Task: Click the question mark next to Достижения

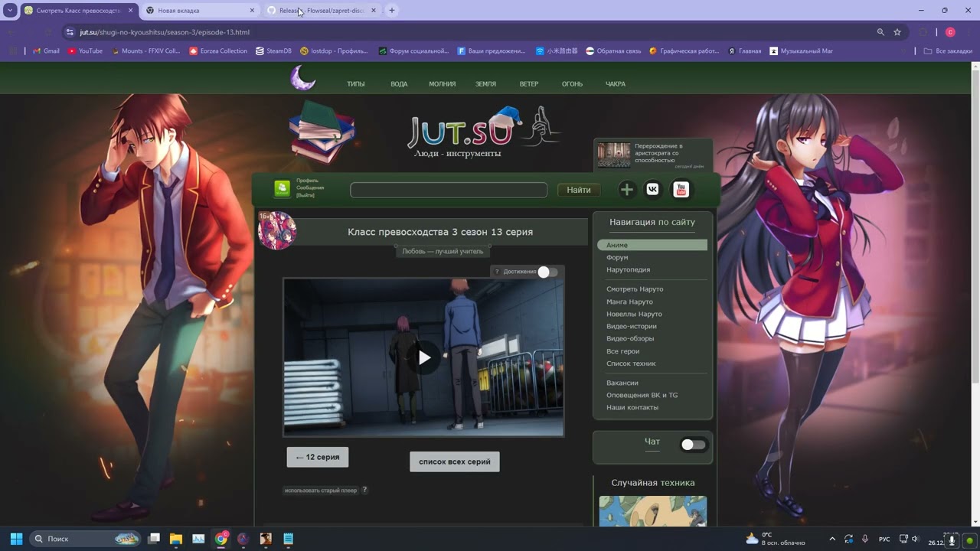Action: coord(497,272)
